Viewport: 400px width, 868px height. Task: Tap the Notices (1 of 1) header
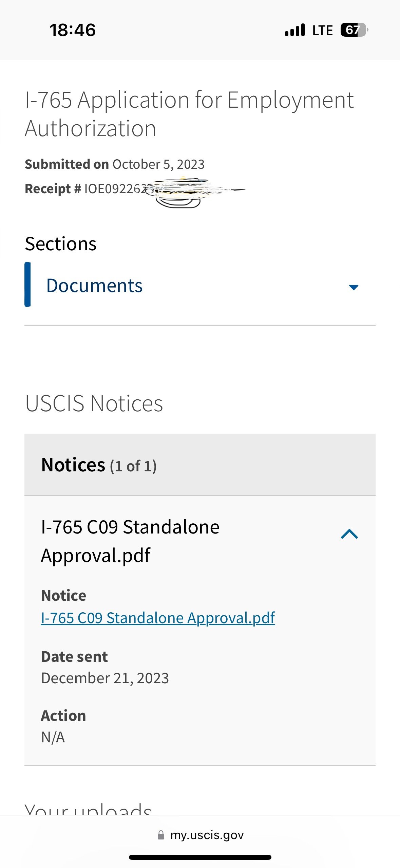(x=200, y=465)
